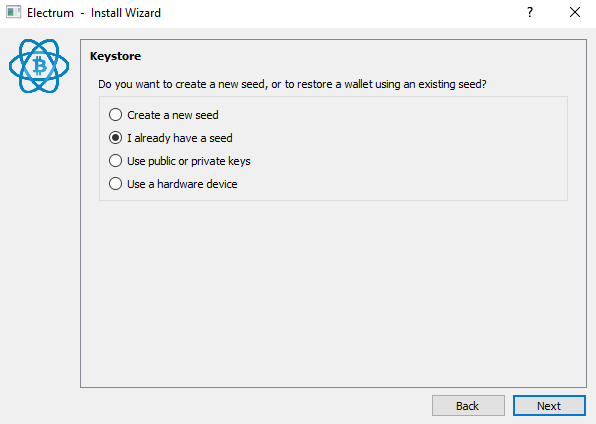Image resolution: width=596 pixels, height=424 pixels.
Task: Choose the Use a hardware device radio
Action: tap(115, 184)
